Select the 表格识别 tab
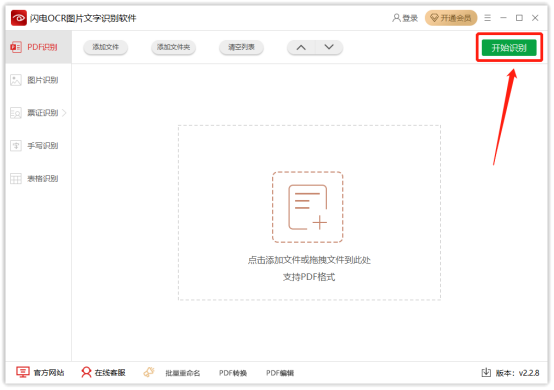Viewport: 554px width, 390px height. 38,178
